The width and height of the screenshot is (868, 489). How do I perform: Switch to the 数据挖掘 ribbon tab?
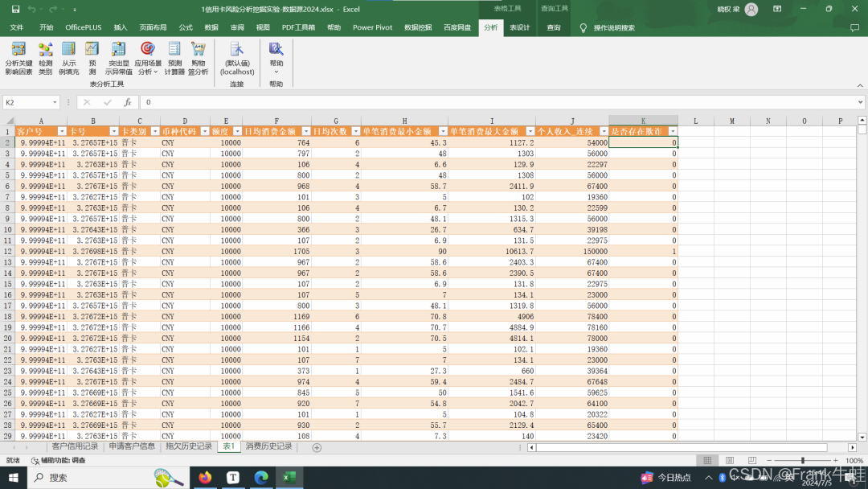point(417,27)
